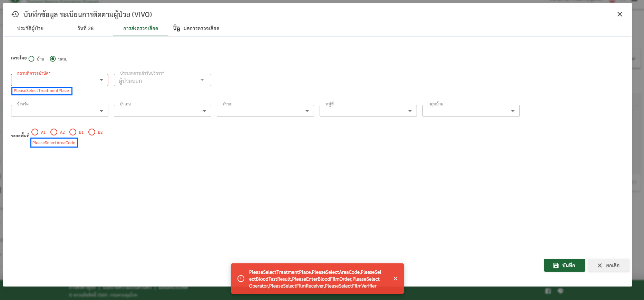Expand the จังหวัด dropdown
This screenshot has width=644, height=300.
[59, 111]
